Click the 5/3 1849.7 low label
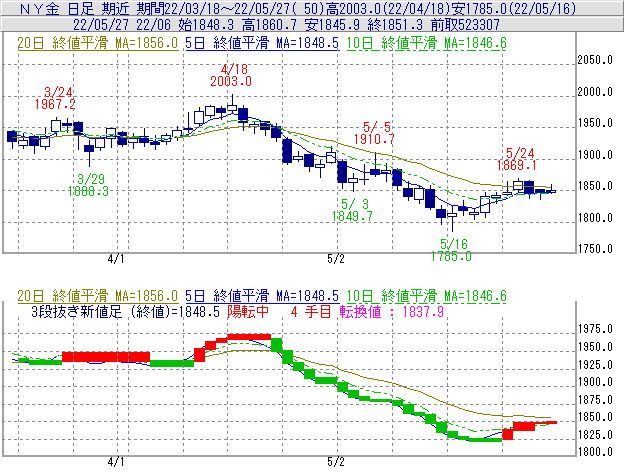 click(x=353, y=210)
